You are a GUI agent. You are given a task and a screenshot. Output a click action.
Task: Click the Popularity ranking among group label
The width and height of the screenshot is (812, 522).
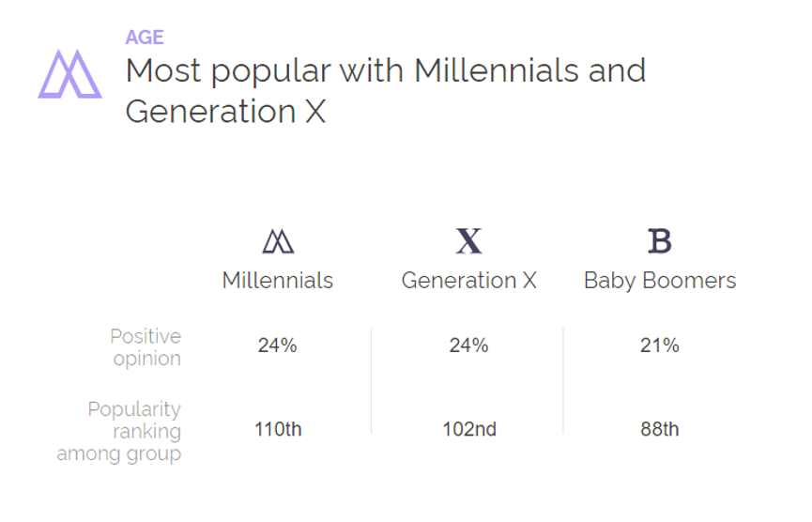point(119,431)
